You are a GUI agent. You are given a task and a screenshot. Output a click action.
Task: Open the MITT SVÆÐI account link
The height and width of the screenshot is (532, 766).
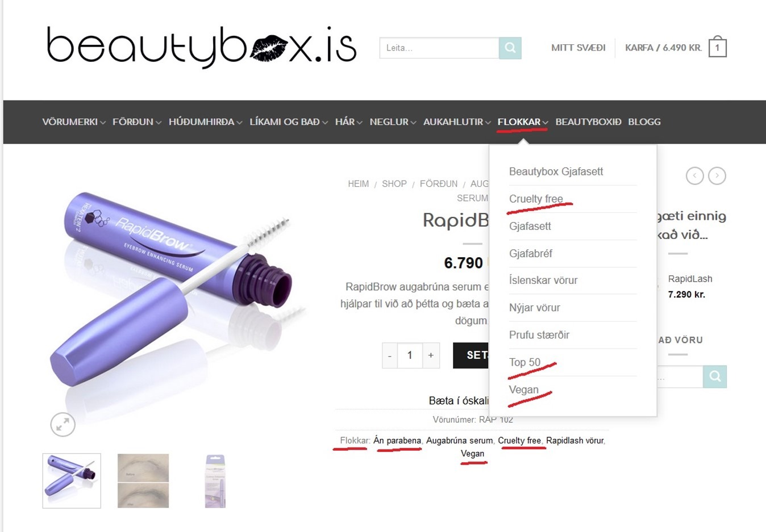click(x=578, y=48)
